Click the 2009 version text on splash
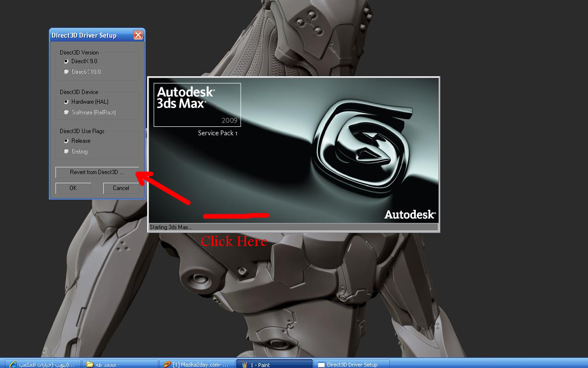The height and width of the screenshot is (368, 588). tap(230, 120)
